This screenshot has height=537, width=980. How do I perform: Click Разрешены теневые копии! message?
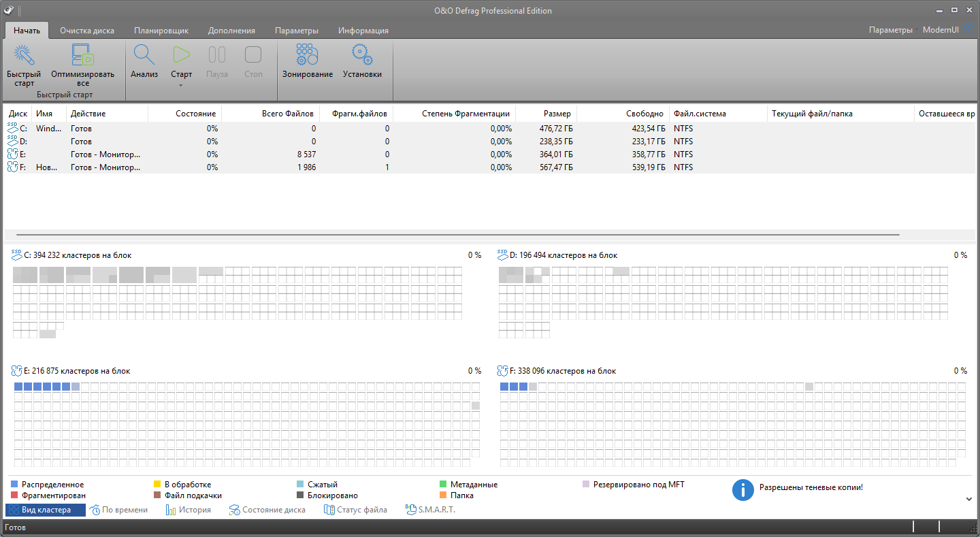811,487
